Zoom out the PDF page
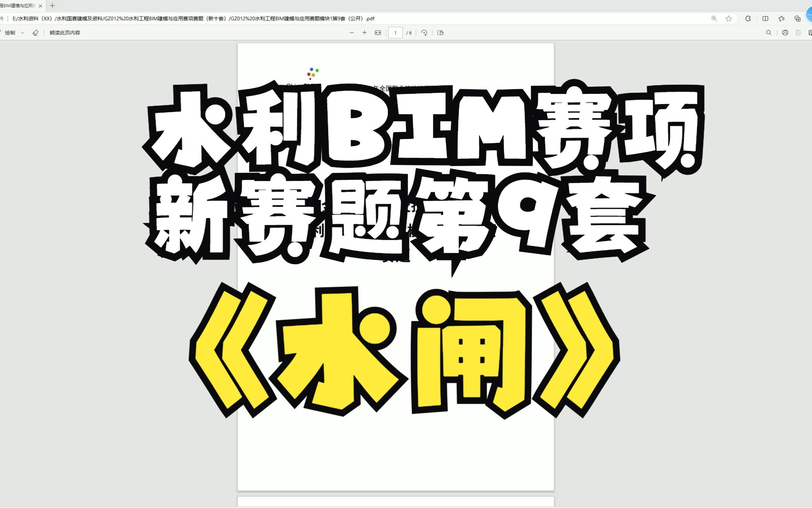This screenshot has width=812, height=508. coord(352,33)
